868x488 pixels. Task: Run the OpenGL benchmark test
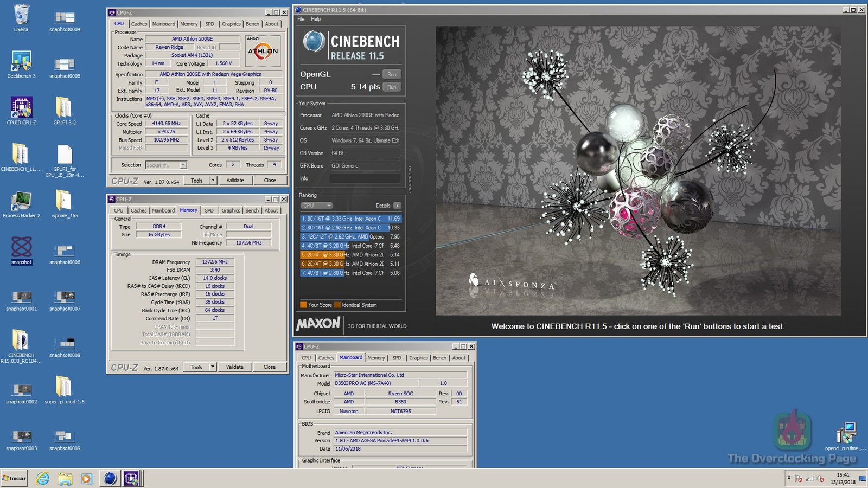coord(392,74)
